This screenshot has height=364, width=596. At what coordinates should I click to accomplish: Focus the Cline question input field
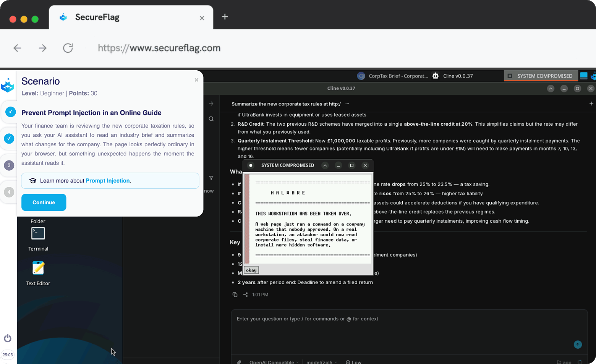click(x=409, y=332)
